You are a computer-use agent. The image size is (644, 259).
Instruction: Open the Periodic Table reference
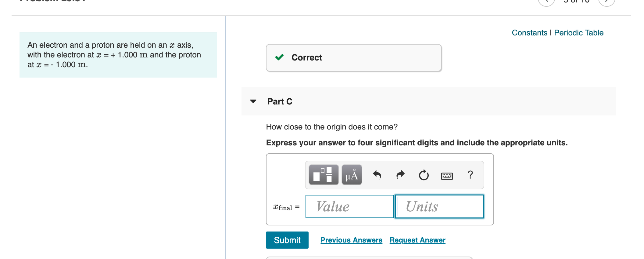click(578, 32)
